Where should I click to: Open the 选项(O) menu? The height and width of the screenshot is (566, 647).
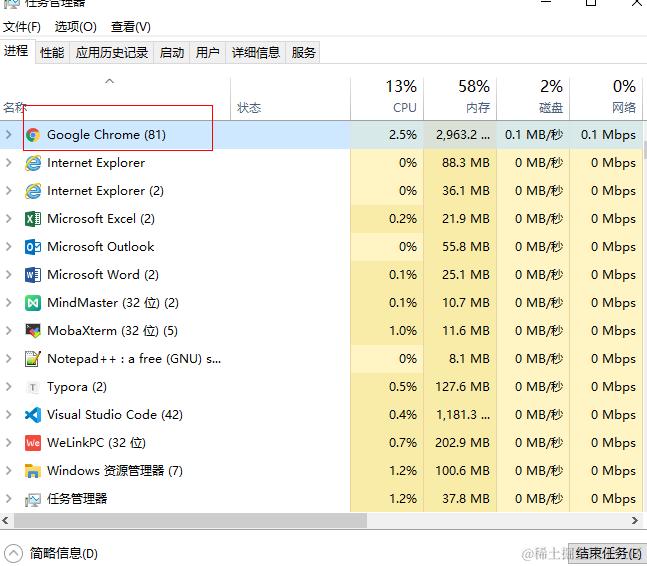coord(76,27)
